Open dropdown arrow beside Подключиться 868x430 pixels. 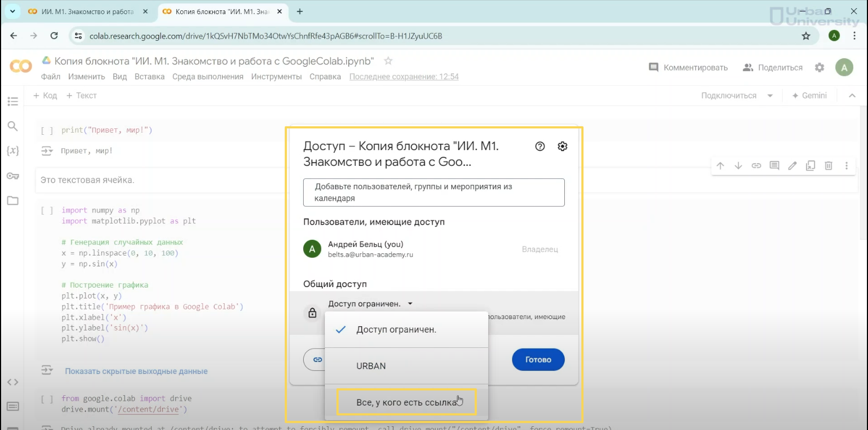(770, 96)
